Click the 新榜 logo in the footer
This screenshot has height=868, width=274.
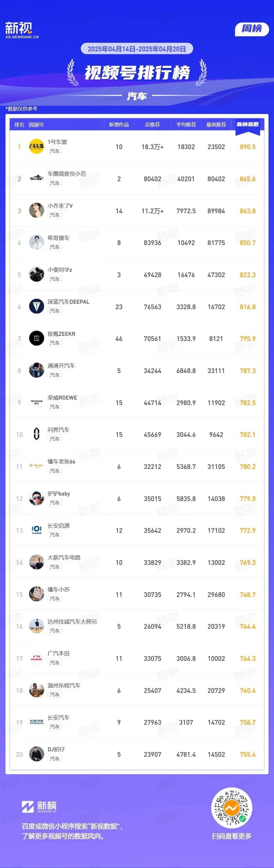click(39, 807)
